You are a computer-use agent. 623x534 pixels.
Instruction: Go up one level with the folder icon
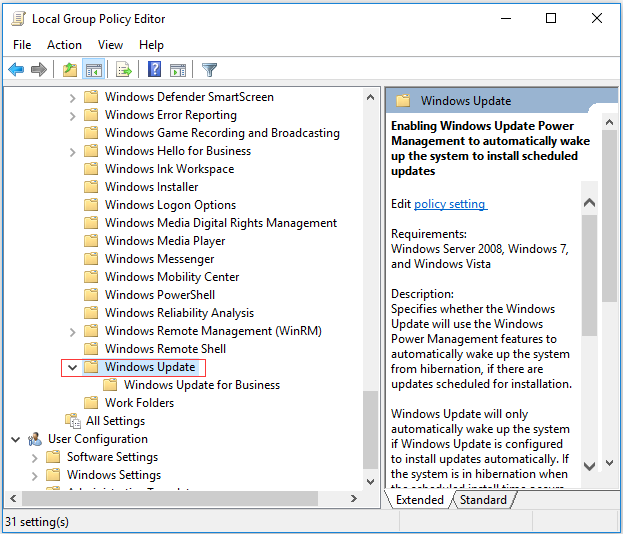coord(70,70)
